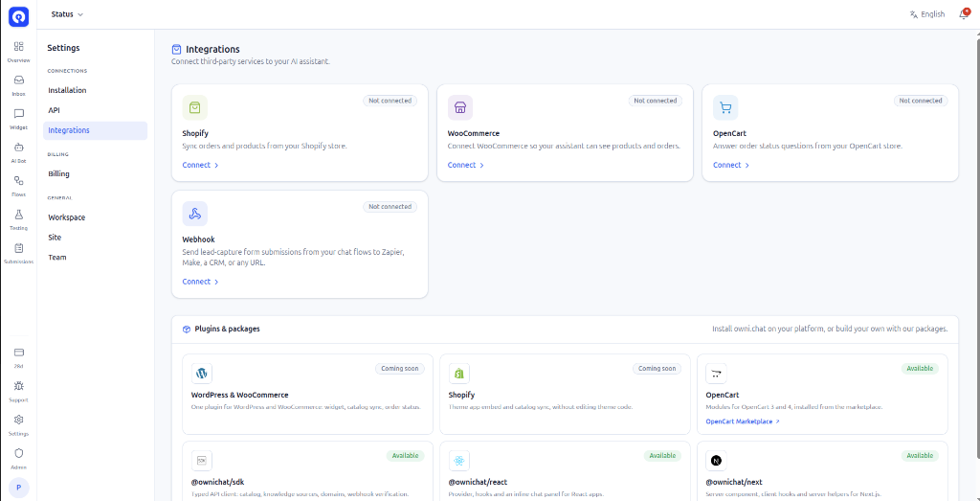Click the @ownichat/next title text
The image size is (980, 501).
coord(734,482)
